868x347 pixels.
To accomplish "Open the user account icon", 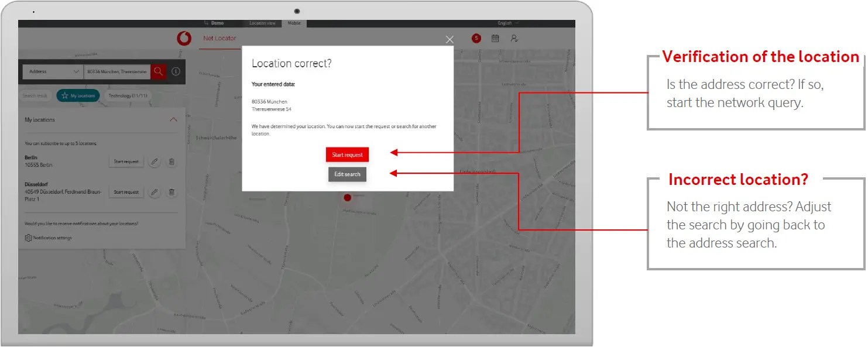I will (x=514, y=39).
